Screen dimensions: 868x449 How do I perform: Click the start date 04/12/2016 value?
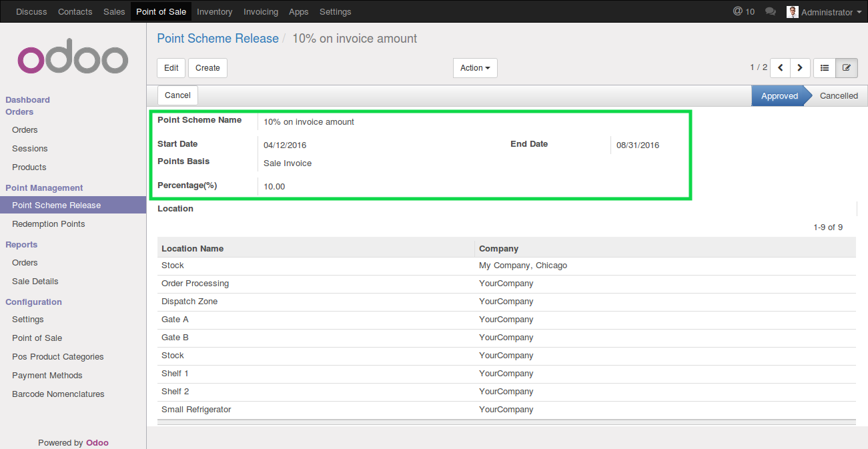point(285,145)
